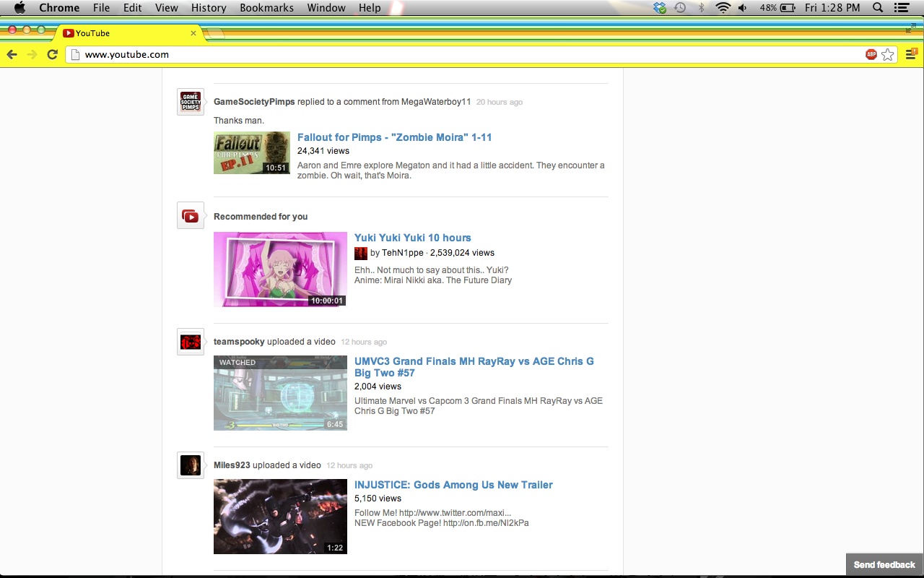Image resolution: width=924 pixels, height=578 pixels.
Task: Click the browser Back arrow
Action: click(x=12, y=54)
